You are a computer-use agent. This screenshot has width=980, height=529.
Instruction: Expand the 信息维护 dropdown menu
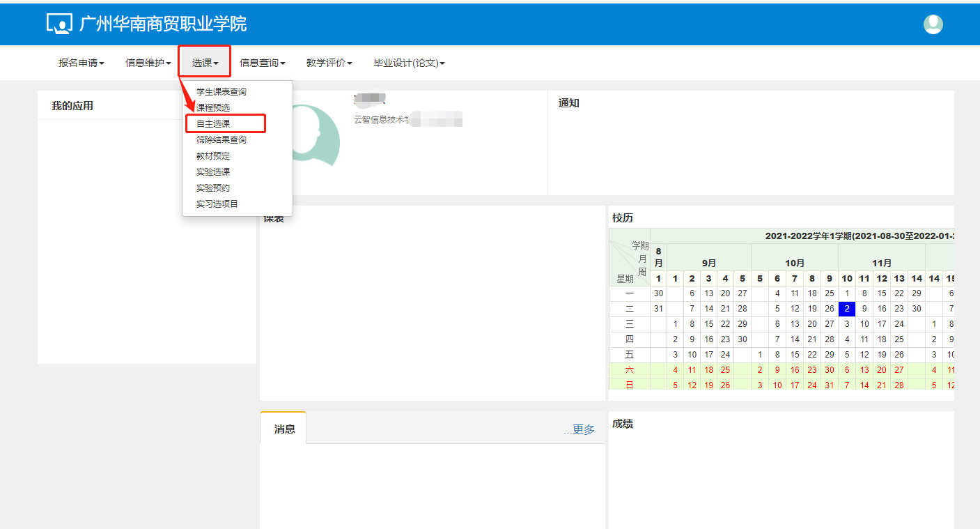[148, 63]
